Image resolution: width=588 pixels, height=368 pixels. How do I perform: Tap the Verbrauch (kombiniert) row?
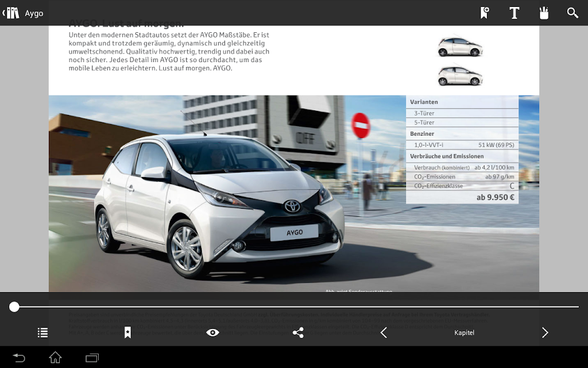(x=462, y=167)
